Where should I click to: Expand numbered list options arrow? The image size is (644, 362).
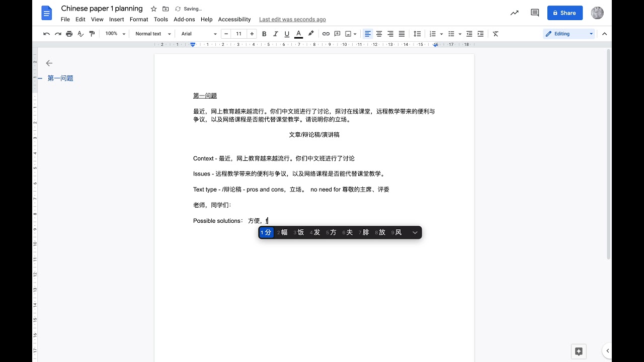pos(441,34)
